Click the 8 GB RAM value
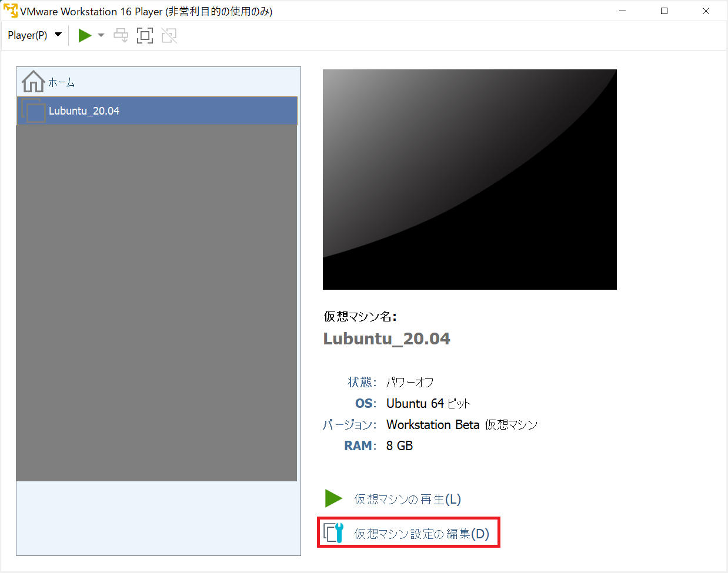 pos(400,446)
